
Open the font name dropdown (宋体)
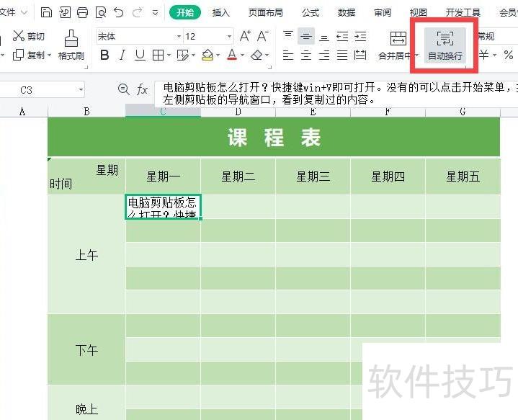[x=179, y=36]
